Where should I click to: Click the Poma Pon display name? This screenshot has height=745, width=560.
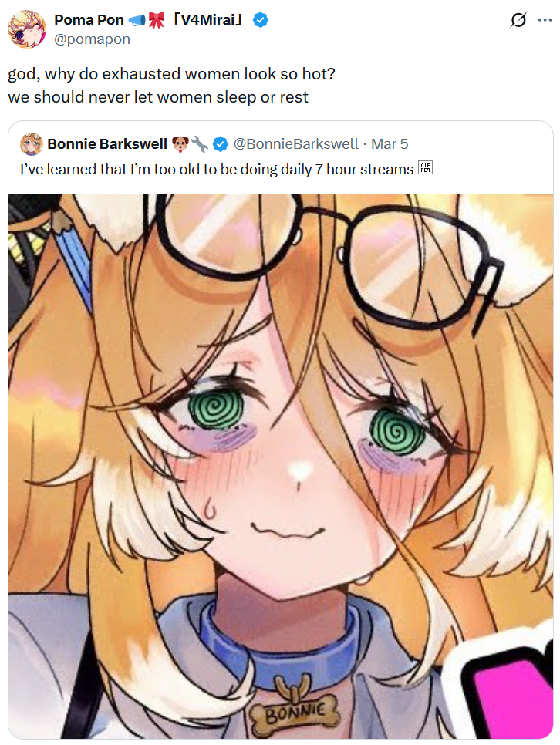click(x=89, y=20)
